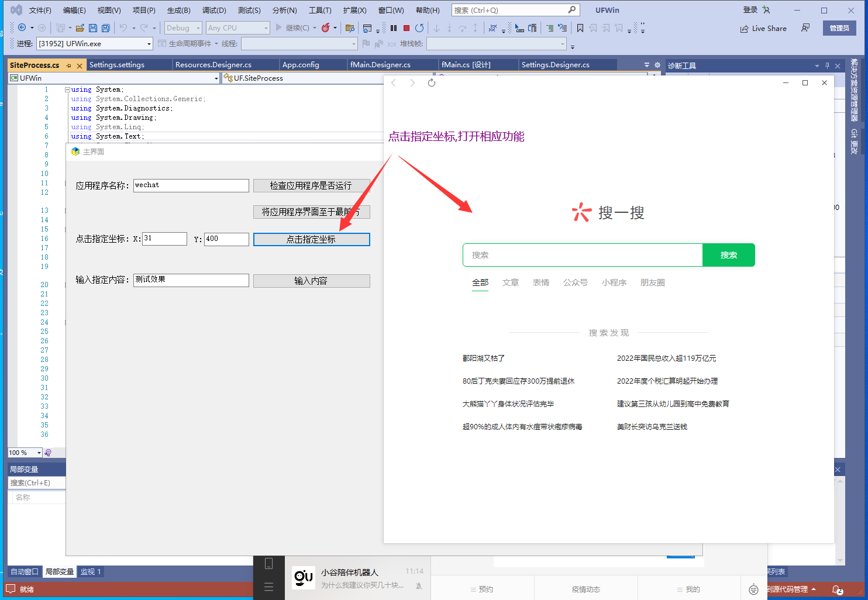Click the search magnifier icon in title bar

pyautogui.click(x=572, y=10)
